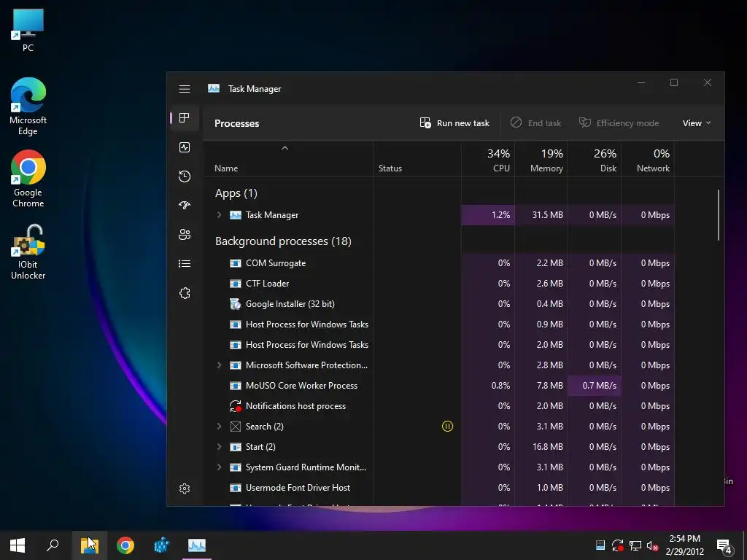This screenshot has width=747, height=560.
Task: Click the Search process icon
Action: click(236, 426)
